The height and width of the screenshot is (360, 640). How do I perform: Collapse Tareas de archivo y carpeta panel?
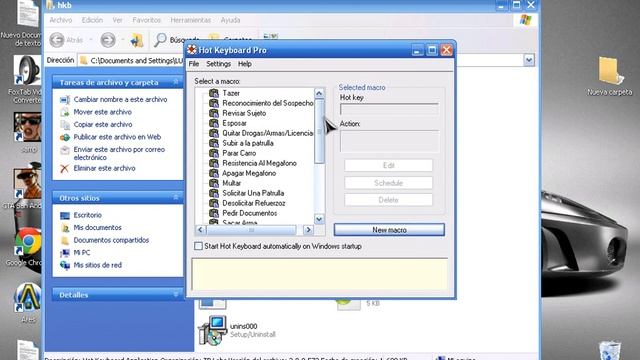pos(176,82)
